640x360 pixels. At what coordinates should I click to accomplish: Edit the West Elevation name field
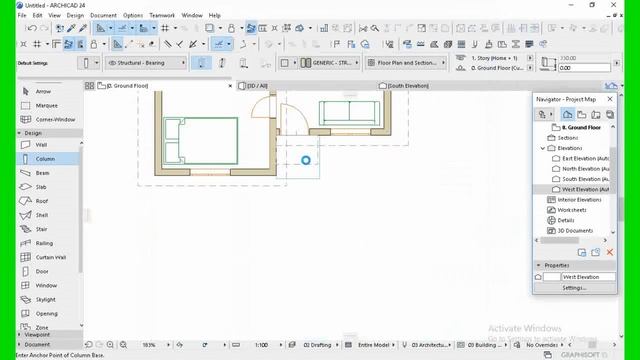click(x=588, y=277)
